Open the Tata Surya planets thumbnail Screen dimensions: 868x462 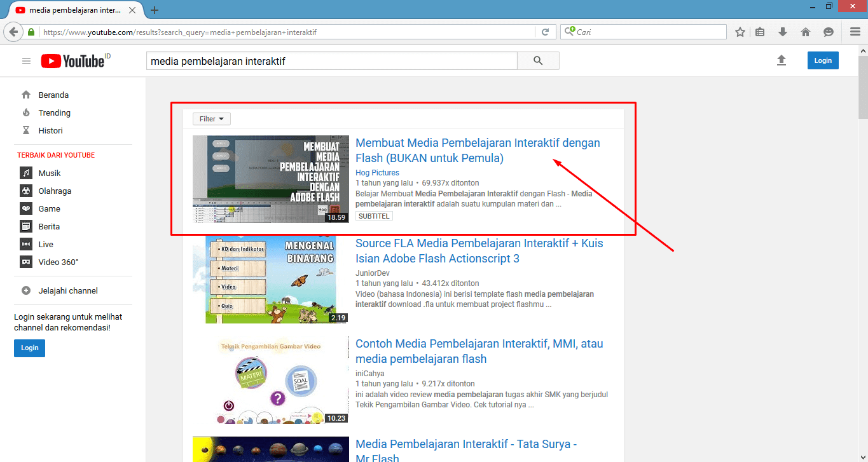tap(271, 449)
